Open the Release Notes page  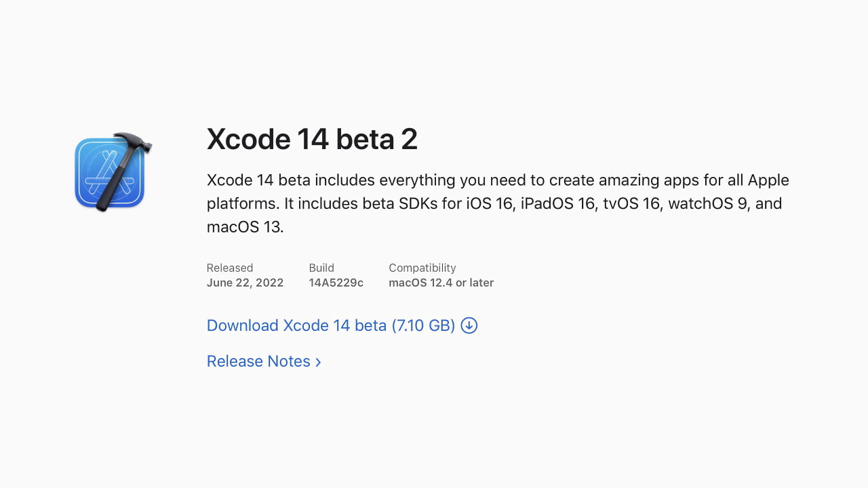click(x=258, y=361)
